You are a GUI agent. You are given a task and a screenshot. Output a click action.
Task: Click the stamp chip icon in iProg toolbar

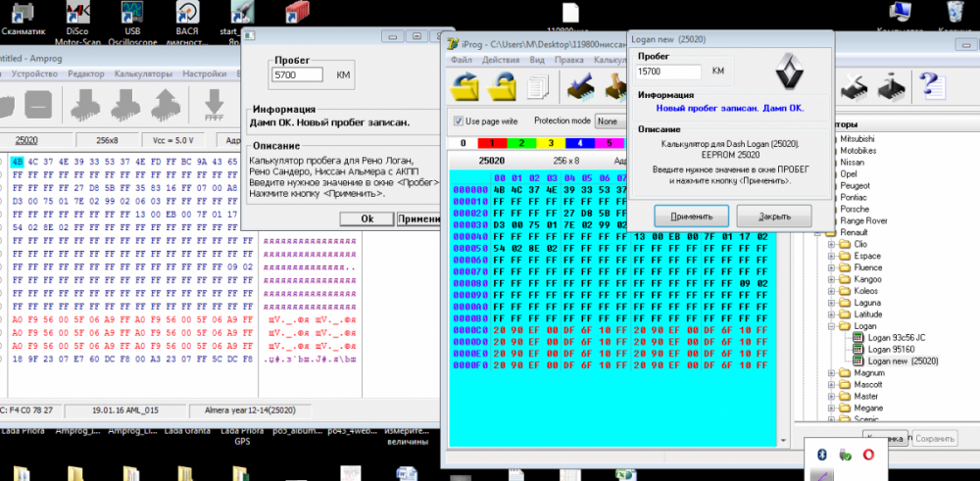coord(615,87)
